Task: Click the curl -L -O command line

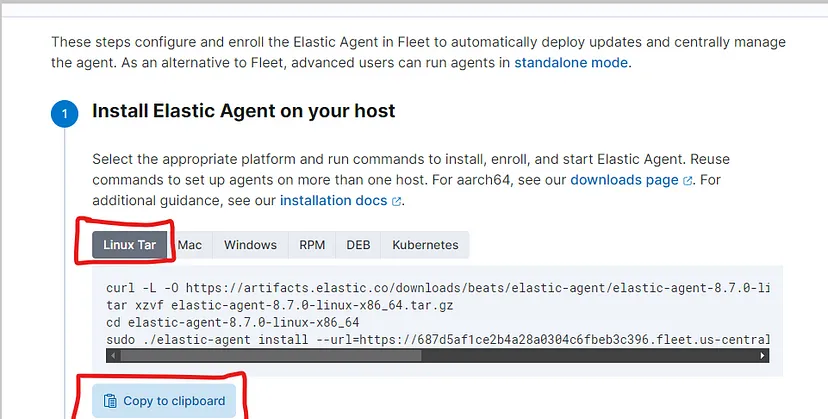Action: pos(437,288)
